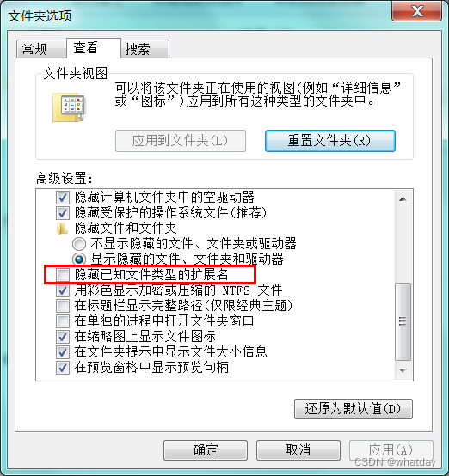Click the folder view icon in 文件夹视图
This screenshot has width=449, height=476.
[x=69, y=107]
